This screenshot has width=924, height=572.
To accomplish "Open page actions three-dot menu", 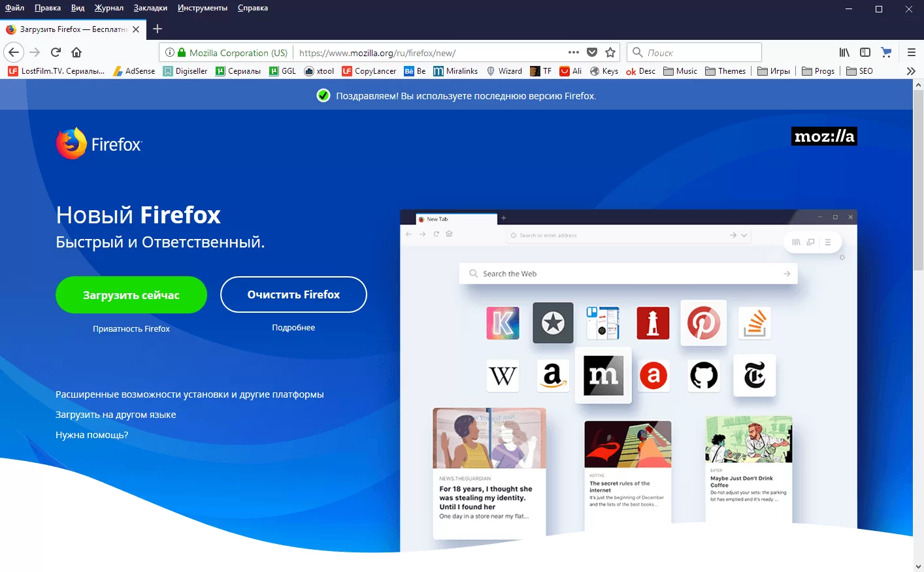I will click(x=574, y=52).
